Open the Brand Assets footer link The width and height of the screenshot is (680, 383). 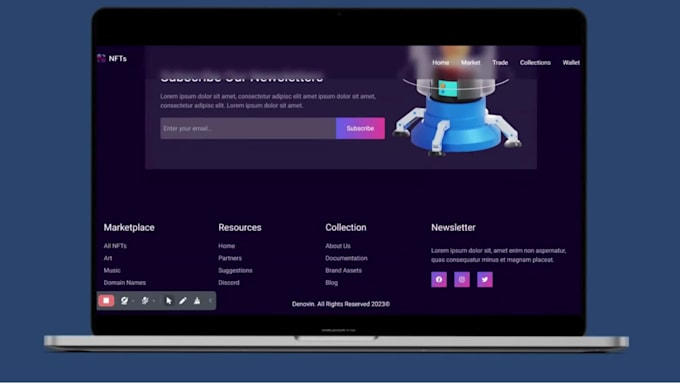(343, 270)
